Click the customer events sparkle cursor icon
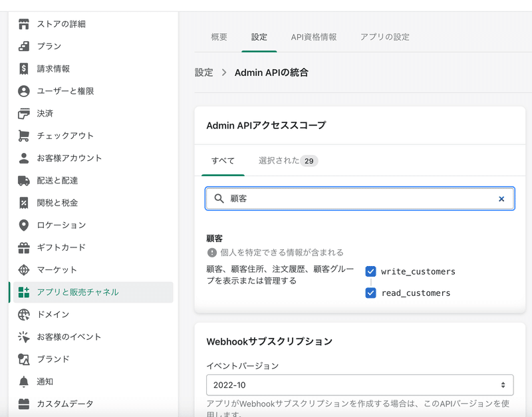The width and height of the screenshot is (532, 417). [24, 337]
